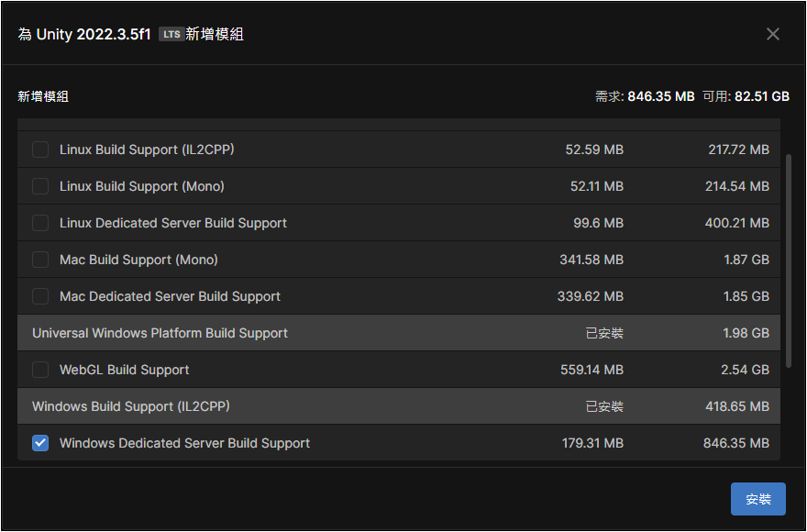Image resolution: width=807 pixels, height=532 pixels.
Task: Check the WebGL Build Support checkbox
Action: [x=40, y=370]
